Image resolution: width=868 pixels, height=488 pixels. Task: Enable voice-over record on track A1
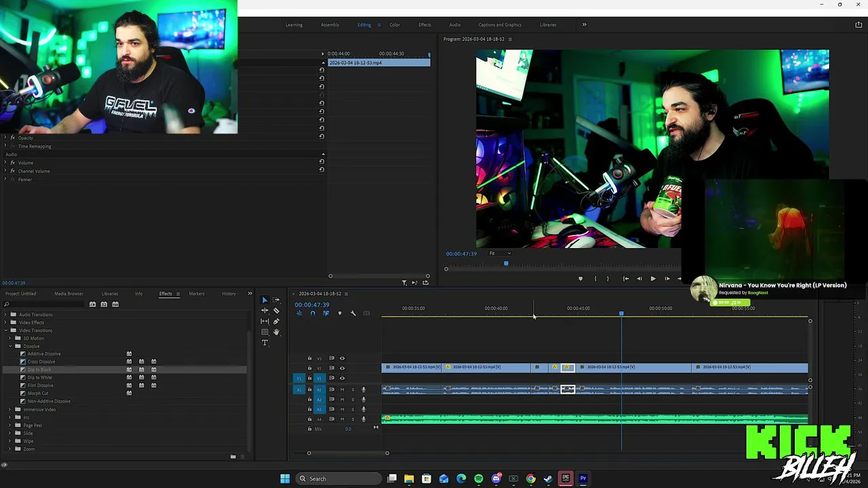363,389
